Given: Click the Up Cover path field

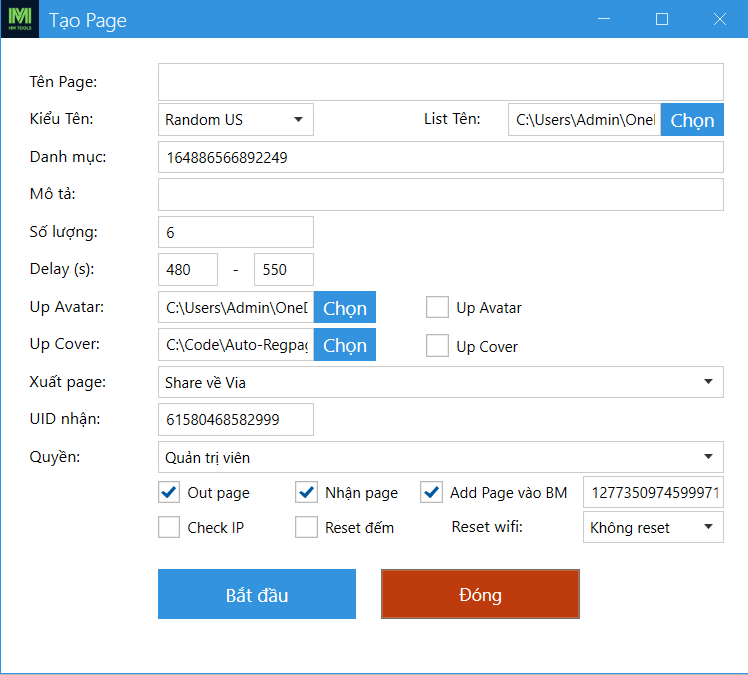Looking at the screenshot, I should tap(236, 344).
